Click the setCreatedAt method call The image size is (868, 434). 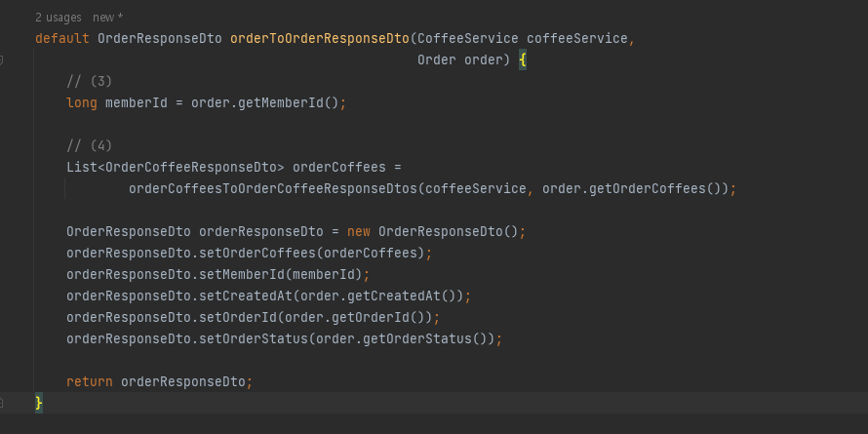245,296
